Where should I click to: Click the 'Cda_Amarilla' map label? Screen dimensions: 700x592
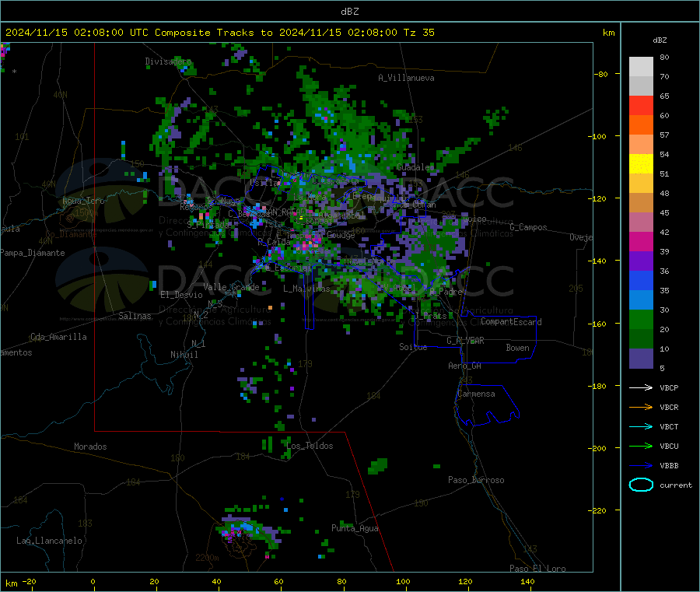[x=58, y=337]
